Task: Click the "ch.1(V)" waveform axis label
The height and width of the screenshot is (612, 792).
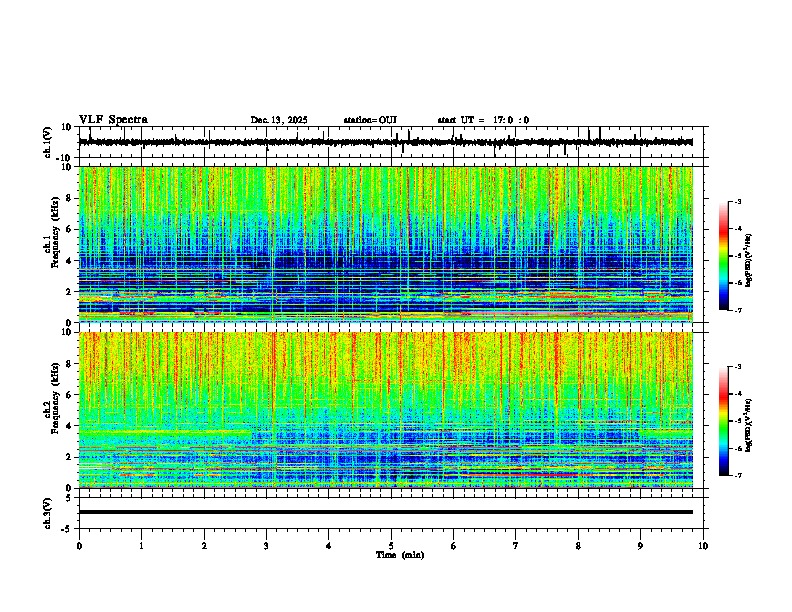Action: click(48, 142)
